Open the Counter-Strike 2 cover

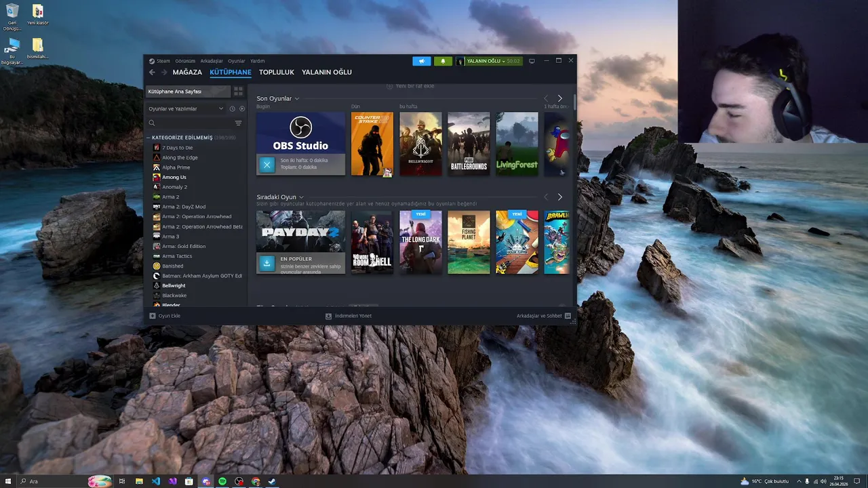click(372, 144)
